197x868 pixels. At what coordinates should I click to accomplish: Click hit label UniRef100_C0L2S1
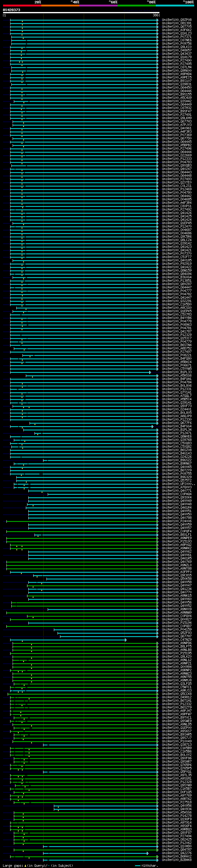pos(177,186)
